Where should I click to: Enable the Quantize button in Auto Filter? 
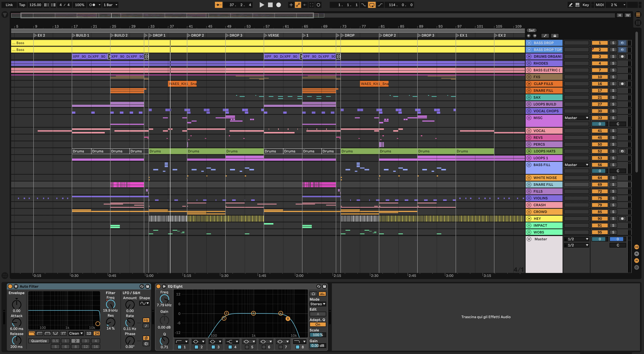coord(39,341)
